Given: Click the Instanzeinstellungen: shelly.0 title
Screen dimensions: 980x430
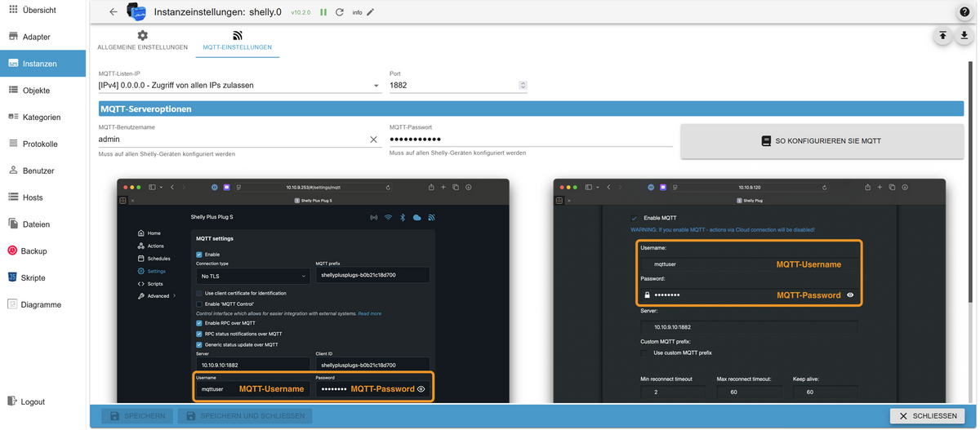Looking at the screenshot, I should click(217, 12).
